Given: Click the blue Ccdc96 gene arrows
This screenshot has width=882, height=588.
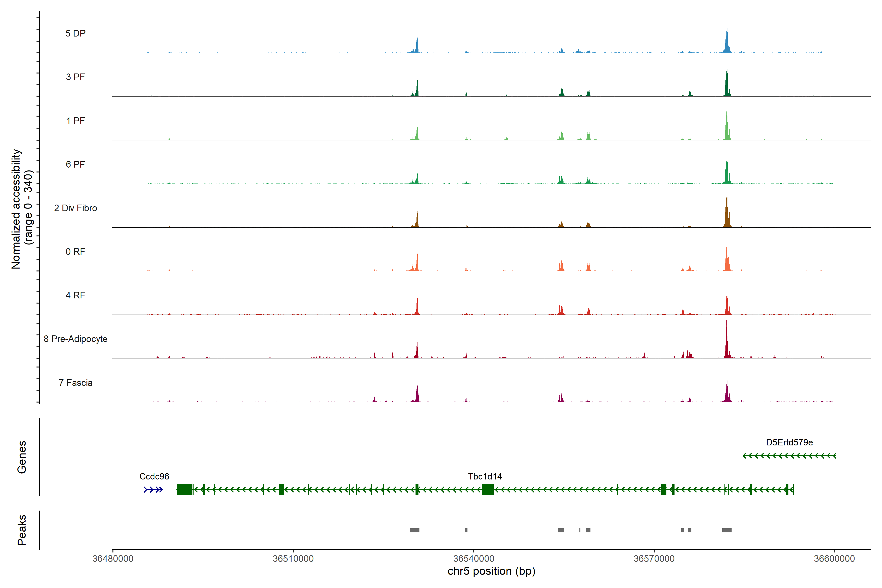Looking at the screenshot, I should [x=153, y=490].
